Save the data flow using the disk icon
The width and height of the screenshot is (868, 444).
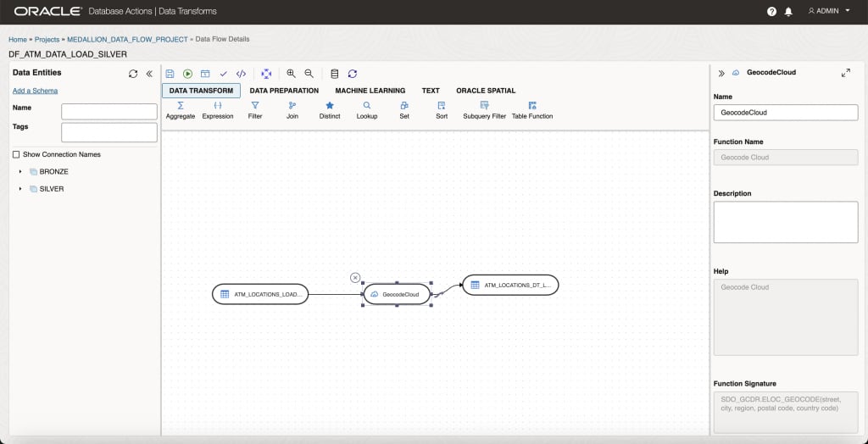[x=170, y=74]
